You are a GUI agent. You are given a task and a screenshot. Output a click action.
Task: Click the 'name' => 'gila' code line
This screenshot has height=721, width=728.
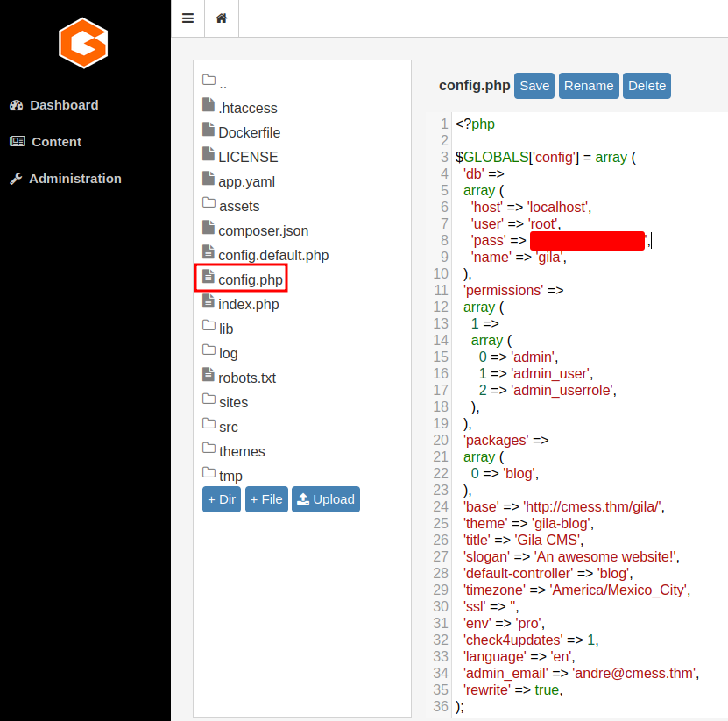pos(519,258)
